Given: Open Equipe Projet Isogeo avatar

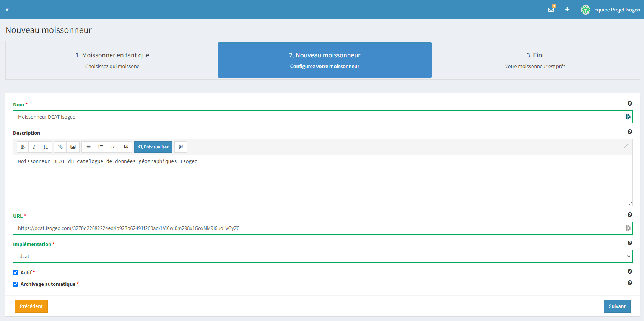Looking at the screenshot, I should tap(585, 10).
